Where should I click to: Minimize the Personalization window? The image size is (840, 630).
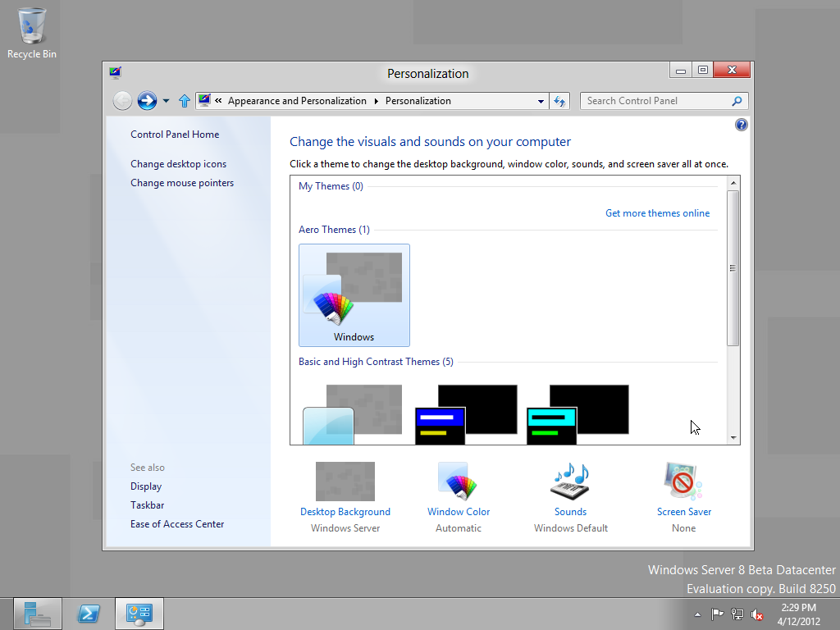(680, 71)
